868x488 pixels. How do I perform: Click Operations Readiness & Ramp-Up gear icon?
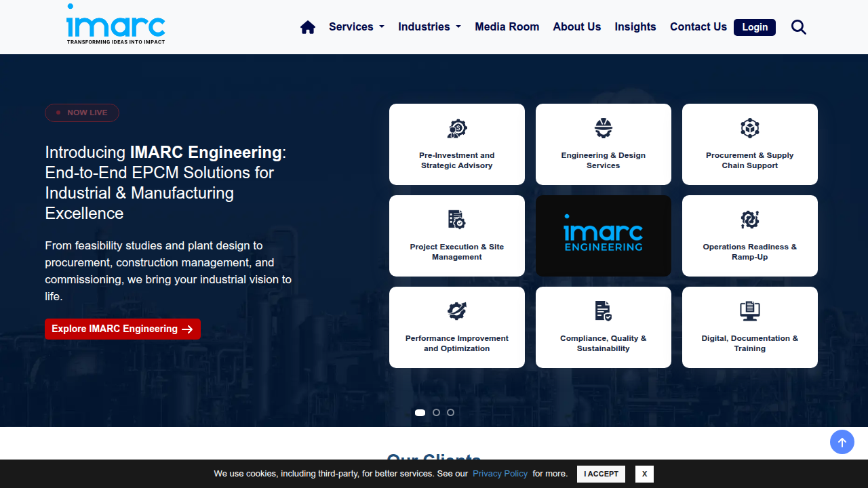(750, 220)
